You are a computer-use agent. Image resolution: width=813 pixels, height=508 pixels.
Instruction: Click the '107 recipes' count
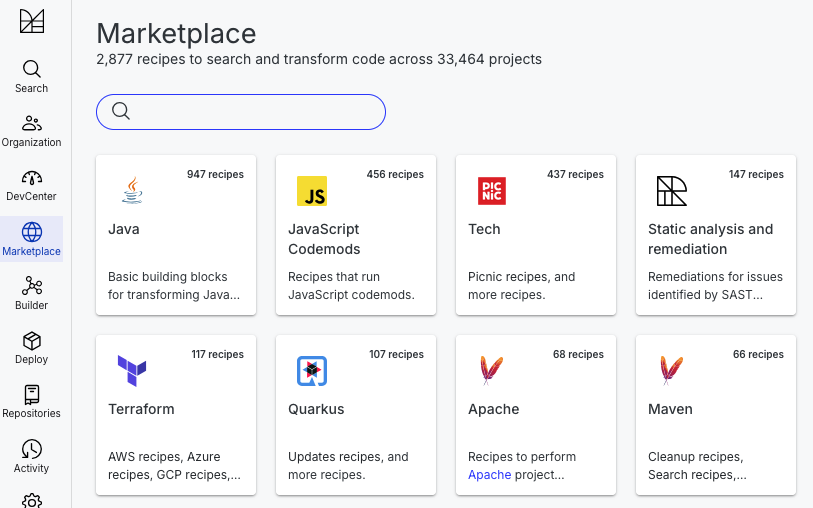[x=396, y=354]
